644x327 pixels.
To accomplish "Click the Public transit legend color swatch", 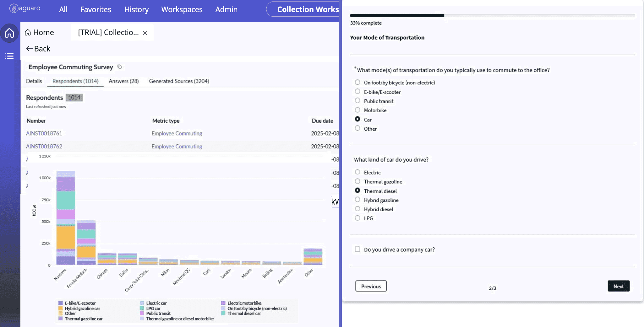I will (x=142, y=313).
